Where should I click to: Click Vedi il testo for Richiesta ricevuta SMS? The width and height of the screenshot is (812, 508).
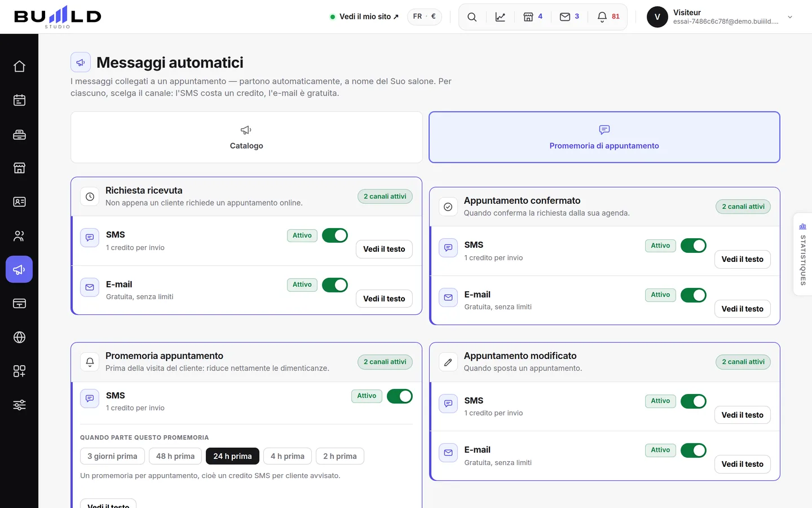(384, 249)
